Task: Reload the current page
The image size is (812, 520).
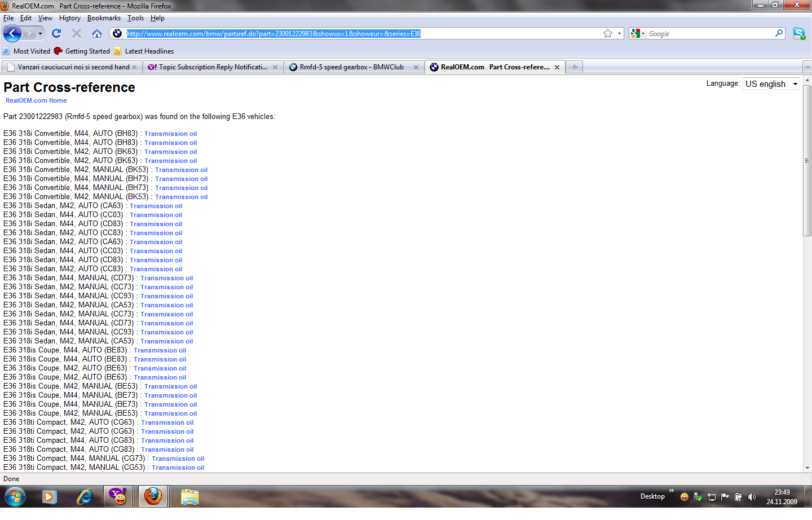Action: (x=56, y=34)
